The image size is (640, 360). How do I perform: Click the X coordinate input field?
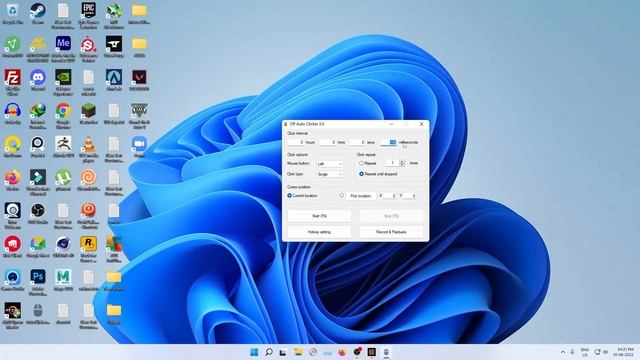pyautogui.click(x=390, y=196)
